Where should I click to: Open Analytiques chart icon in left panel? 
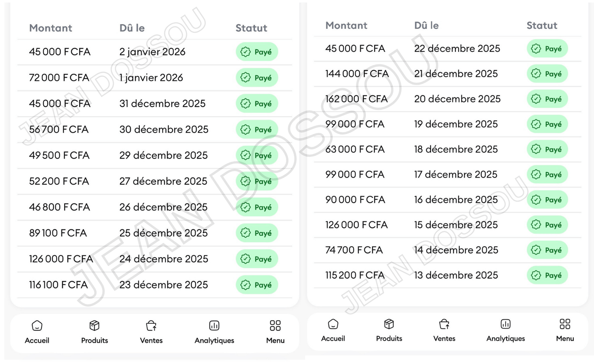pyautogui.click(x=214, y=326)
